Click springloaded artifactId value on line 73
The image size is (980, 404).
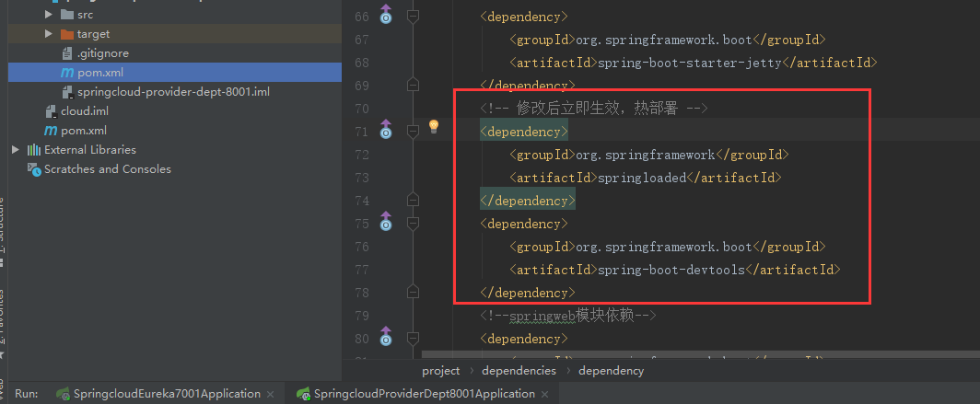coord(642,178)
